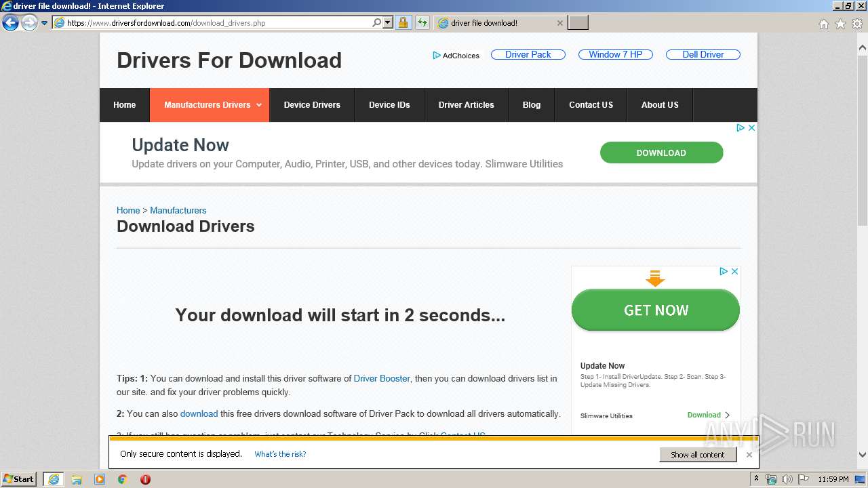Screen dimensions: 868x488
Task: Click the volume speaker tray icon
Action: click(x=787, y=479)
